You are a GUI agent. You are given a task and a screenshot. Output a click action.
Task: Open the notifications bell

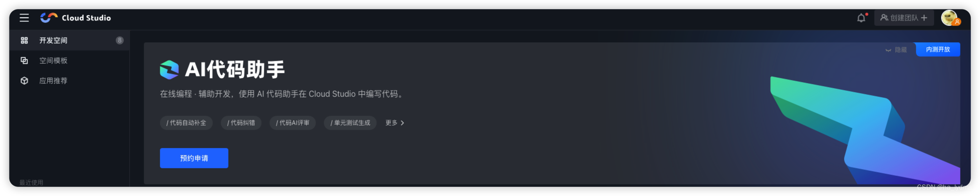(x=861, y=18)
